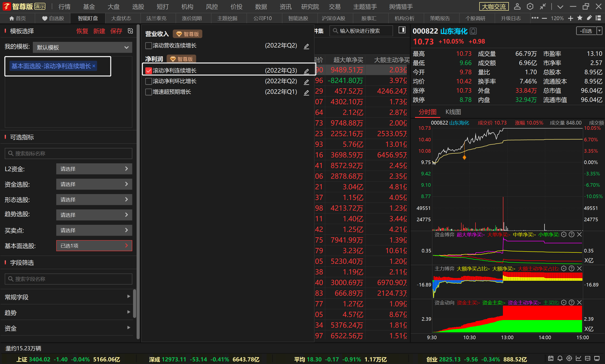This screenshot has height=364, width=605.
Task: Close the 主力博弈 indicator panel
Action: pyautogui.click(x=579, y=269)
